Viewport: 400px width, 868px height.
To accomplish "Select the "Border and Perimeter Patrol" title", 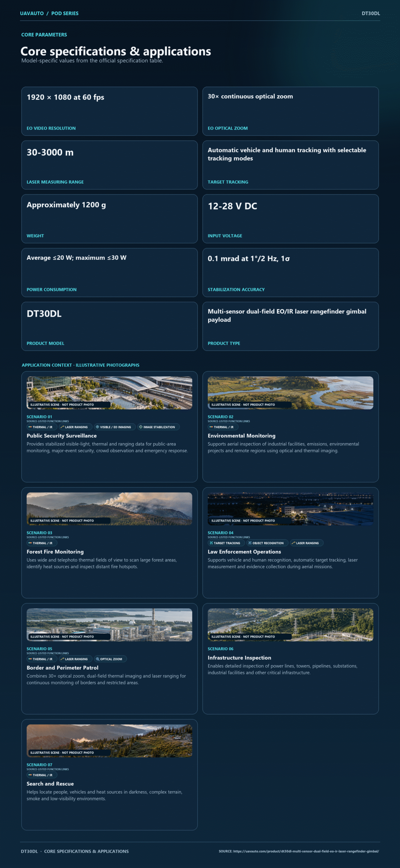I will click(63, 668).
